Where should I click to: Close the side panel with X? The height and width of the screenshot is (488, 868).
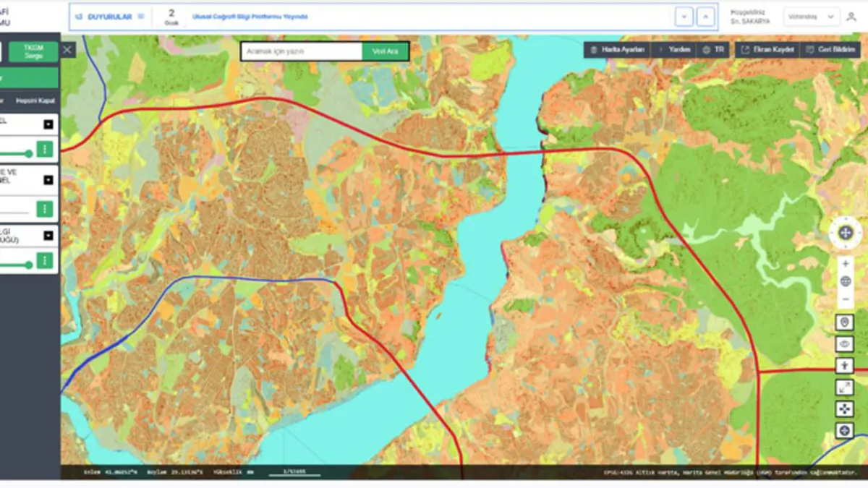(67, 50)
